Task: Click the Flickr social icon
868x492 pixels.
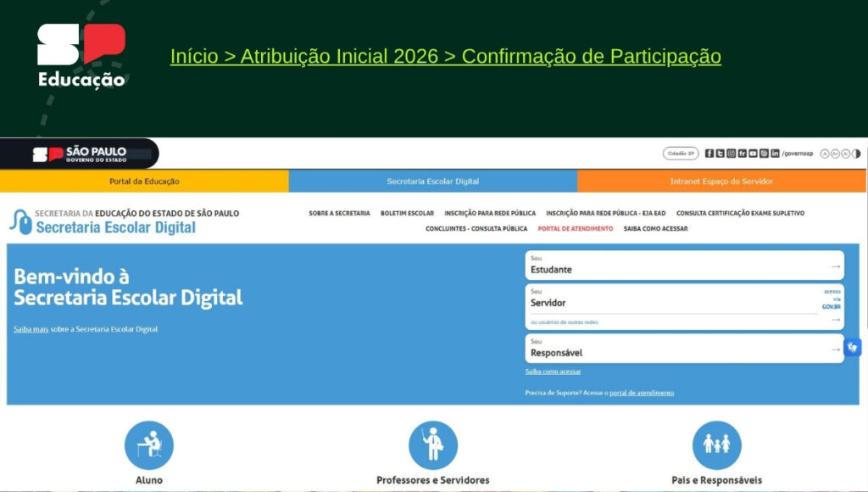Action: point(742,153)
